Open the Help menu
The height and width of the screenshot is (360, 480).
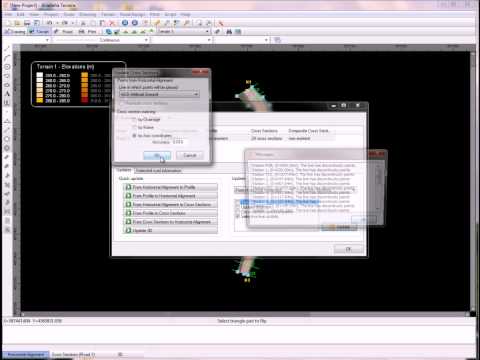[185, 15]
